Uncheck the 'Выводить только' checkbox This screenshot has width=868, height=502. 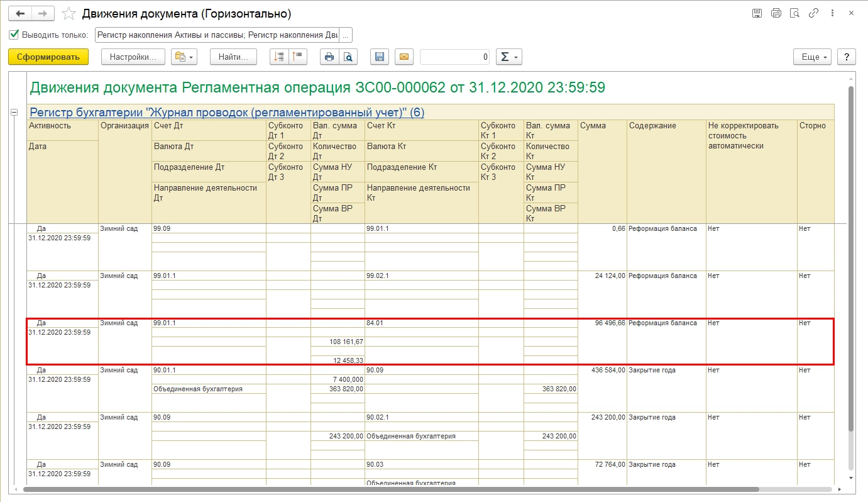click(14, 35)
